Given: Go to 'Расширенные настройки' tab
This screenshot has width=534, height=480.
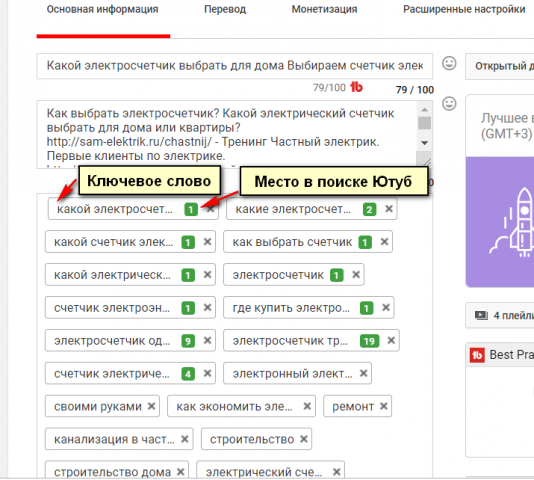Looking at the screenshot, I should (x=464, y=9).
